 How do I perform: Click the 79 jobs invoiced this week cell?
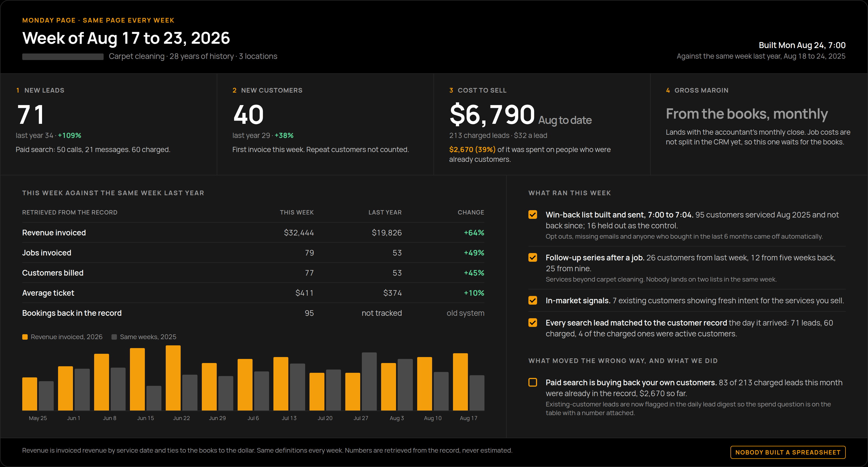(309, 253)
